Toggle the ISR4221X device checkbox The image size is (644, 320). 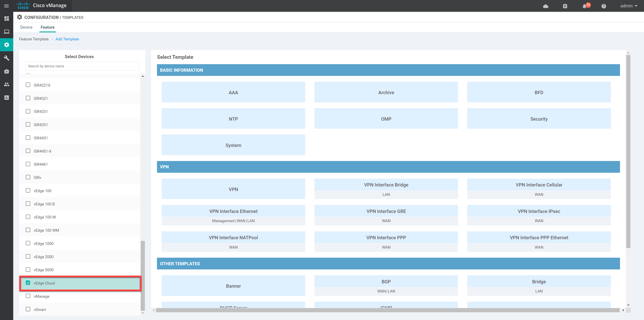pyautogui.click(x=28, y=85)
